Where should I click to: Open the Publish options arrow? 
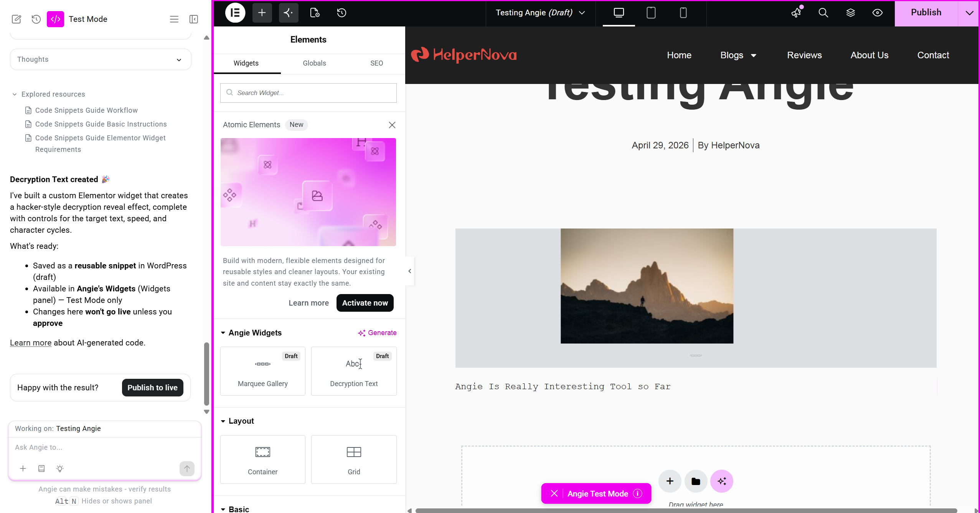tap(969, 13)
